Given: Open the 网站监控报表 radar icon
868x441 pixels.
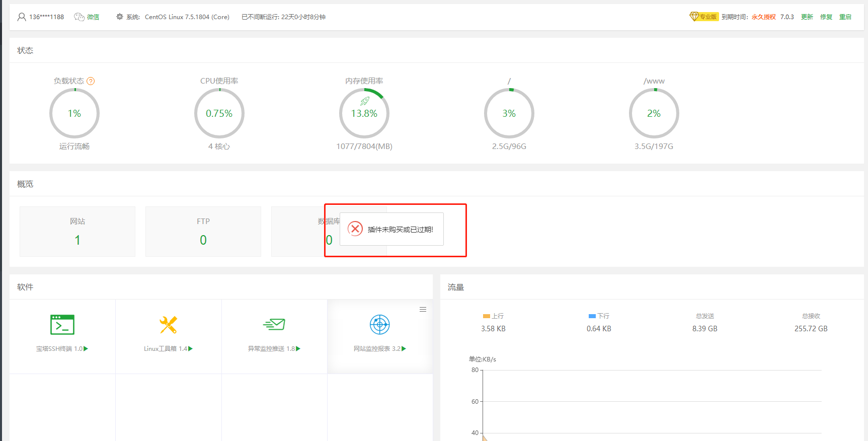Looking at the screenshot, I should click(380, 325).
